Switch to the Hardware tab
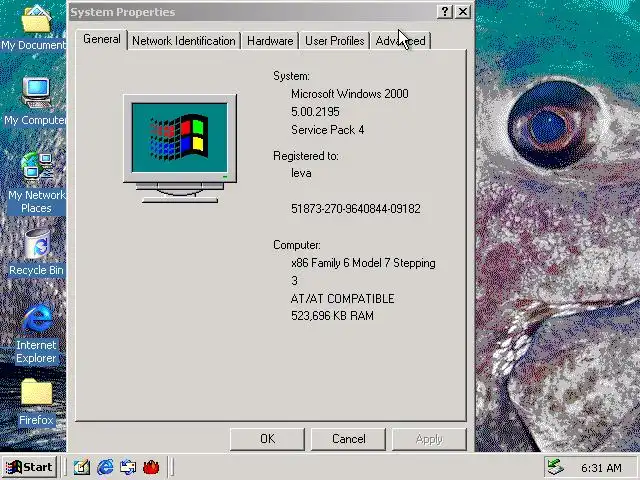The height and width of the screenshot is (480, 640). tap(270, 41)
